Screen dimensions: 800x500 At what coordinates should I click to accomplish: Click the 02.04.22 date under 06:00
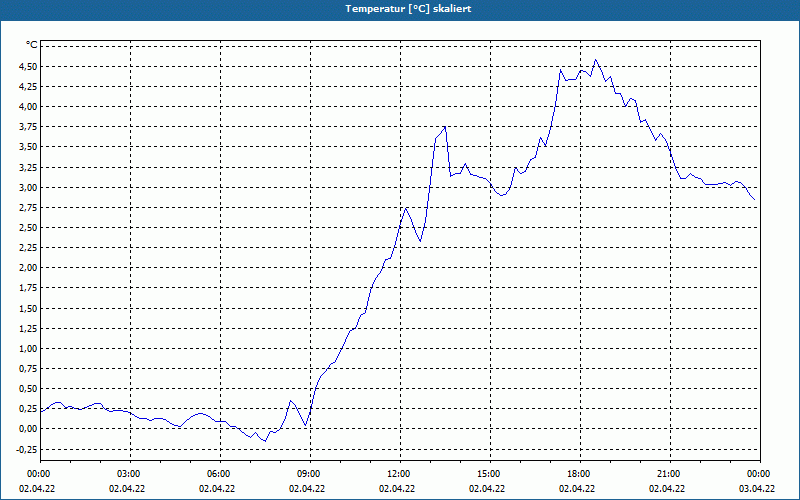(217, 489)
